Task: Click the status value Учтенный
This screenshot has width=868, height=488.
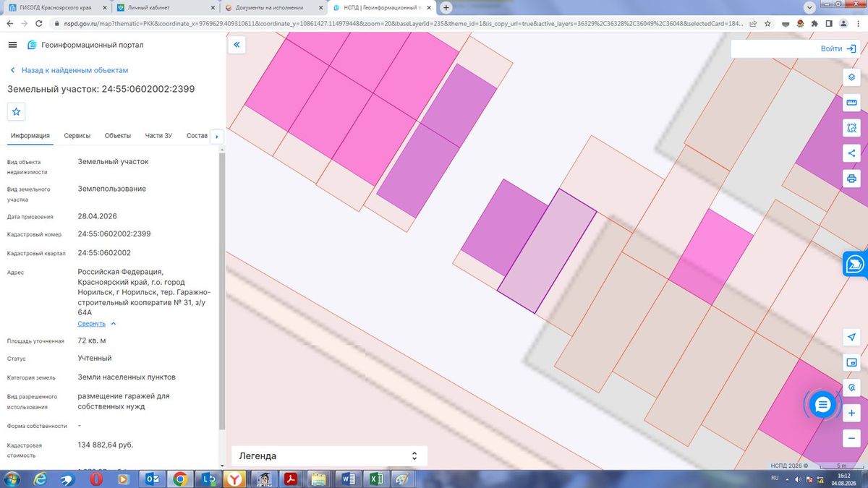Action: [95, 359]
